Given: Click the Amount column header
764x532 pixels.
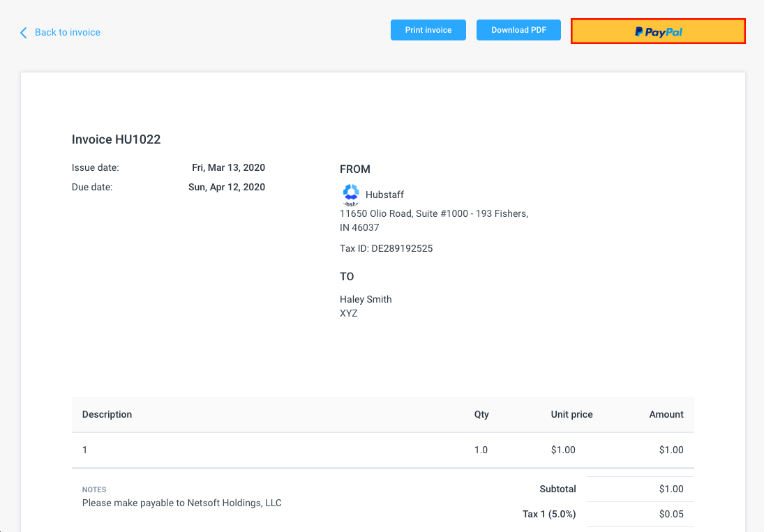Looking at the screenshot, I should pos(666,414).
